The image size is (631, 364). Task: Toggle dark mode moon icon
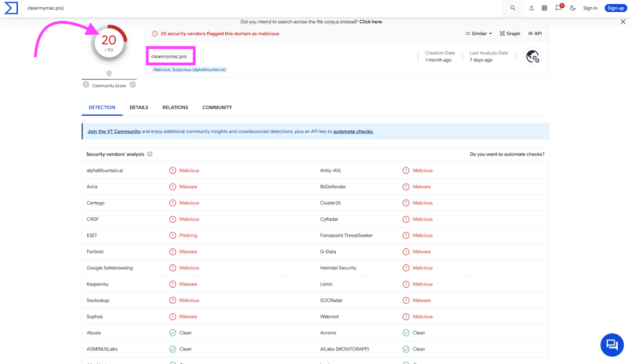coord(573,8)
